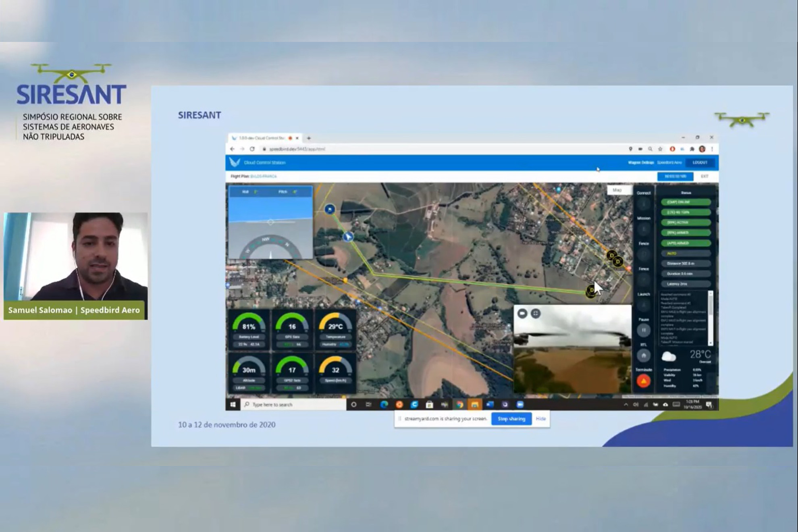Open the Task View taskbar icon

pos(368,404)
